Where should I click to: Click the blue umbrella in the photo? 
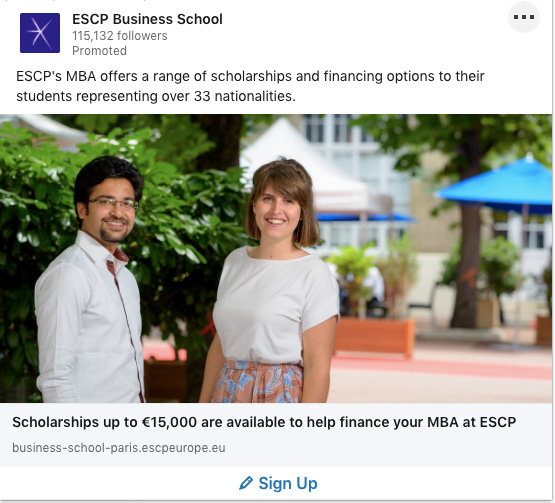[494, 186]
